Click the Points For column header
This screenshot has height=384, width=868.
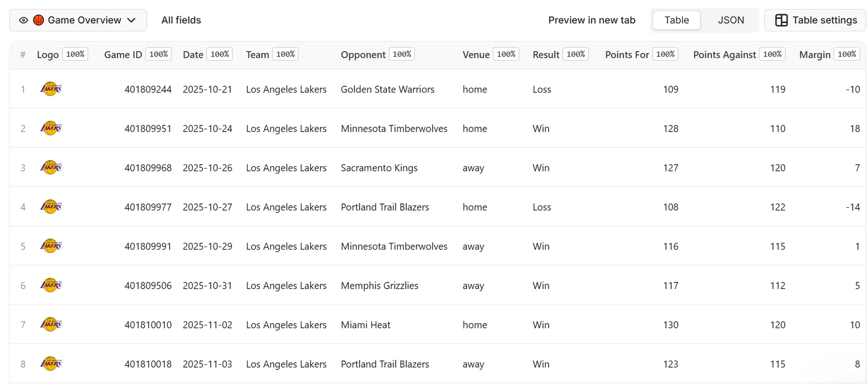coord(627,55)
